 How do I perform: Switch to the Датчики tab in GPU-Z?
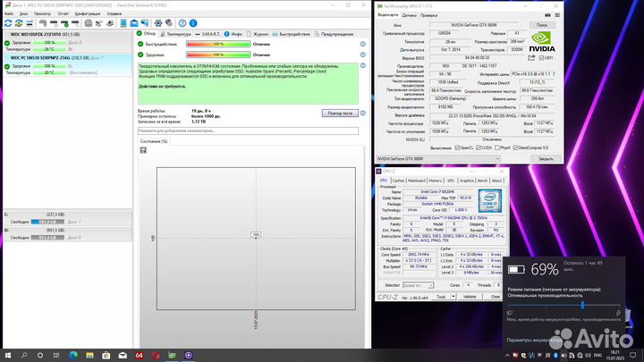pyautogui.click(x=409, y=15)
